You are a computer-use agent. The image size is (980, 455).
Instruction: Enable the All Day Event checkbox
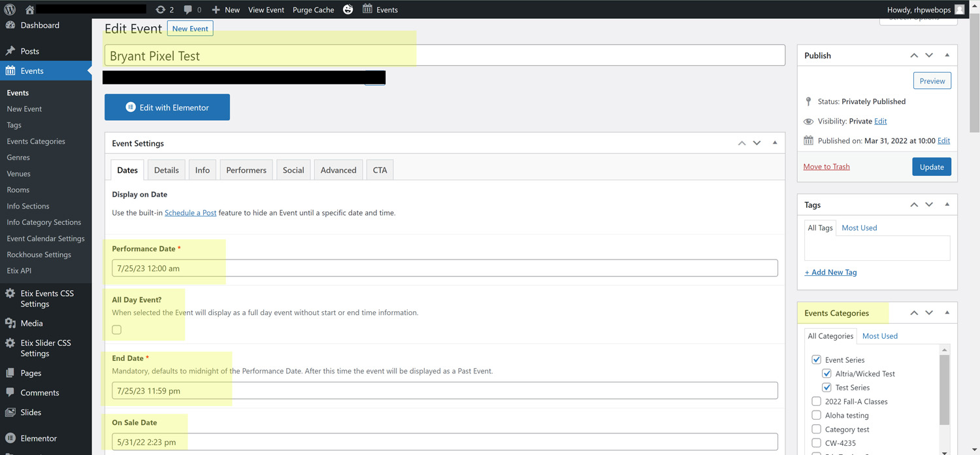pyautogui.click(x=117, y=329)
